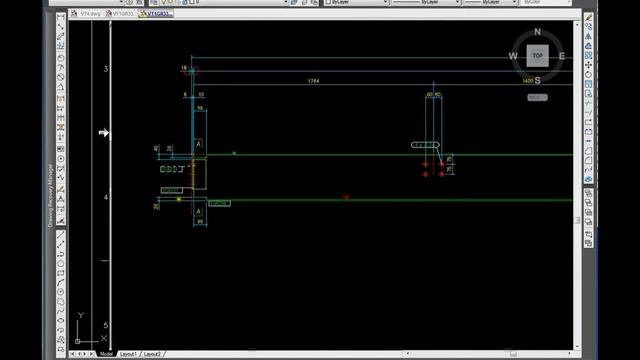The width and height of the screenshot is (640, 360).
Task: Click the horizontal scrollbar left arrow
Action: [x=407, y=353]
